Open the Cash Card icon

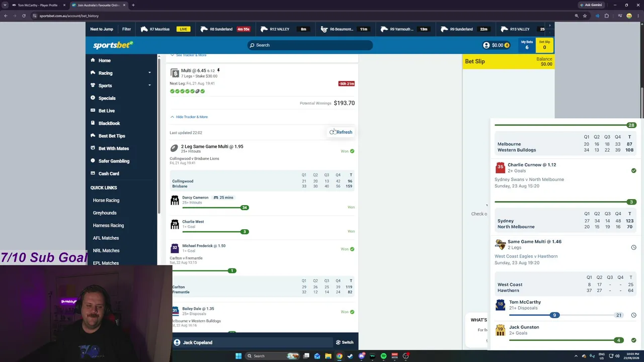click(x=93, y=173)
